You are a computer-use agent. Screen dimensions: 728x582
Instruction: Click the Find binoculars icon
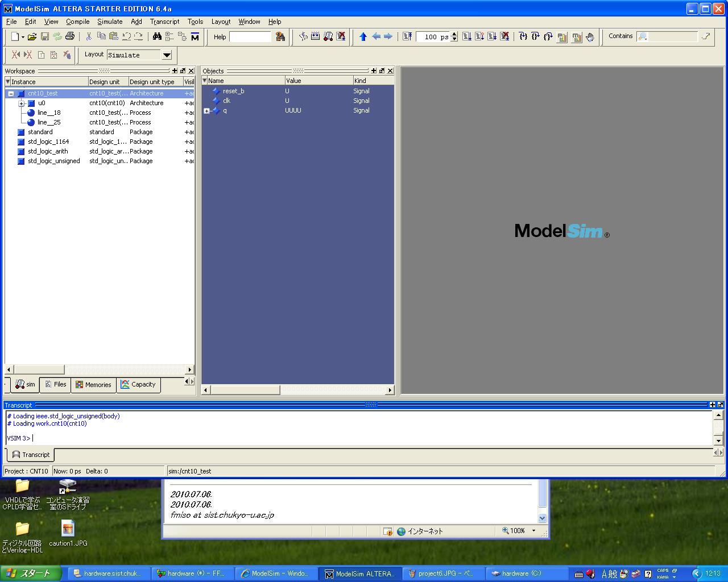(157, 36)
